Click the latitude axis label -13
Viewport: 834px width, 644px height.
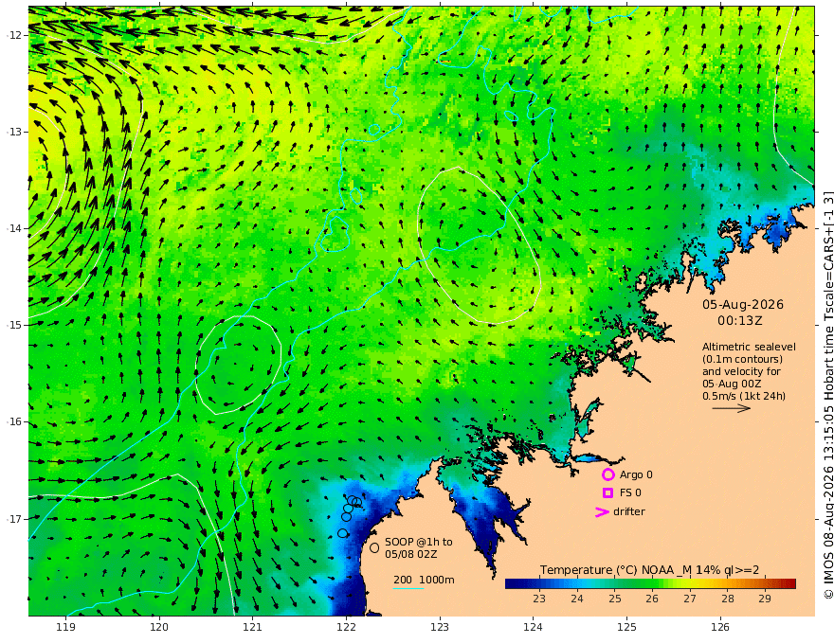pos(14,132)
